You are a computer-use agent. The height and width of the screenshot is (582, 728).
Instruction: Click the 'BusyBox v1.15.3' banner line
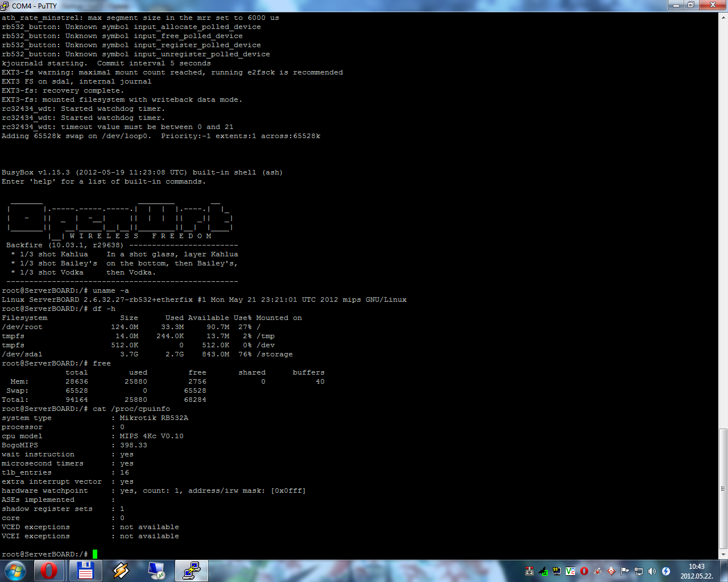[x=142, y=172]
